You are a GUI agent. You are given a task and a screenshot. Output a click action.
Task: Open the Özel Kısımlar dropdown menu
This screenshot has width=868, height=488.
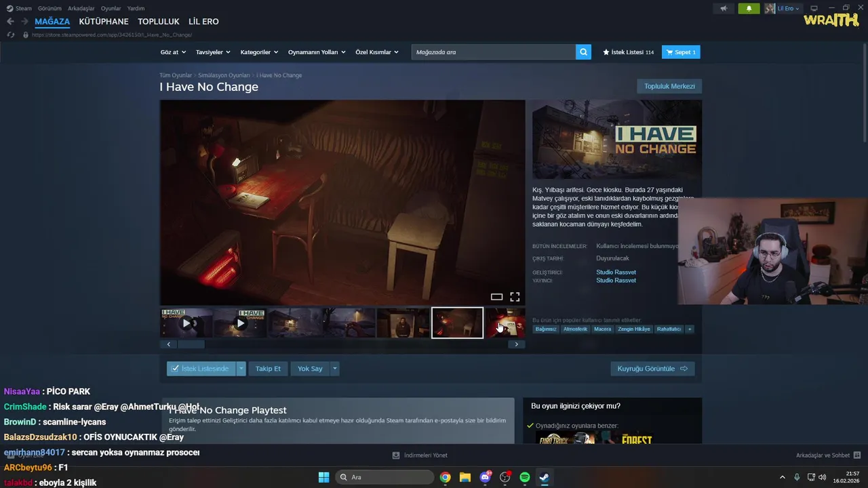[x=377, y=52]
